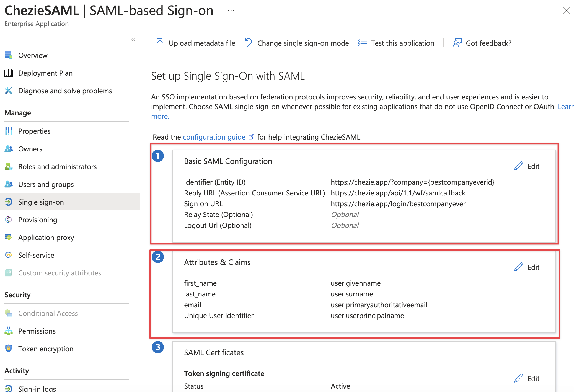This screenshot has height=392, width=574.
Task: Click the Test this application list icon
Action: click(362, 43)
